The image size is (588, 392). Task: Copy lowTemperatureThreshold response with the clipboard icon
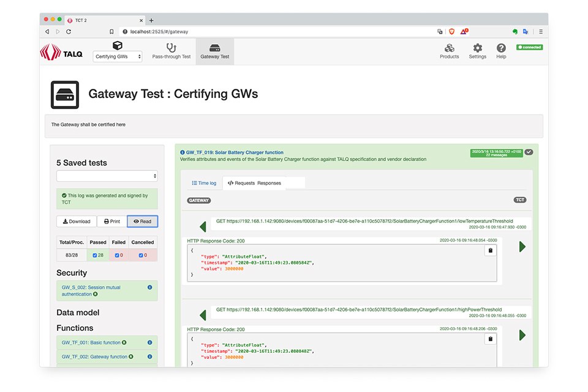point(490,251)
